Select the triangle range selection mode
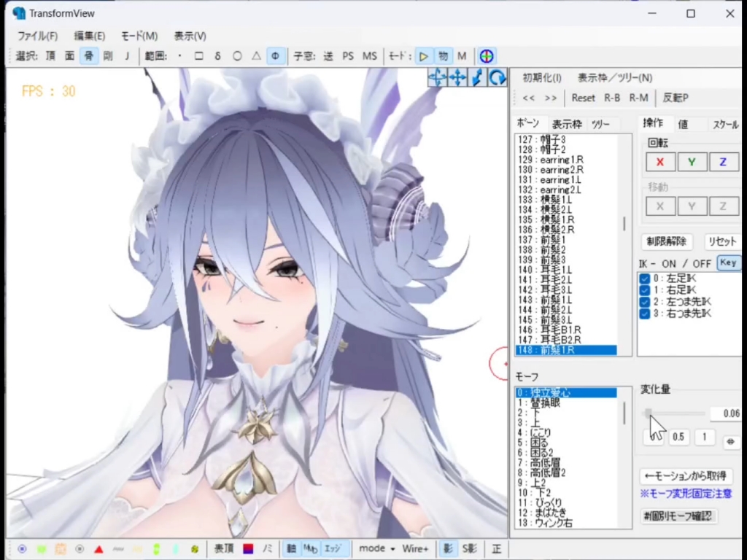747x560 pixels. click(256, 56)
